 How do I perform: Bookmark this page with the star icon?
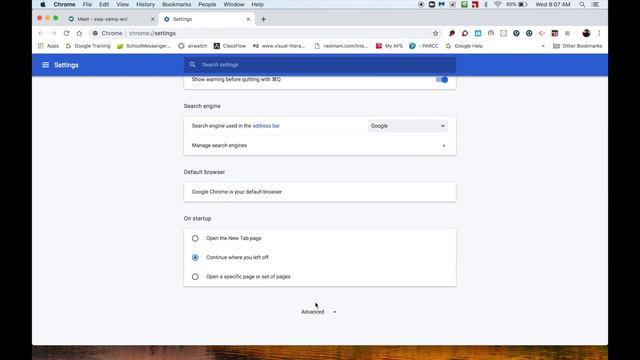(x=436, y=33)
